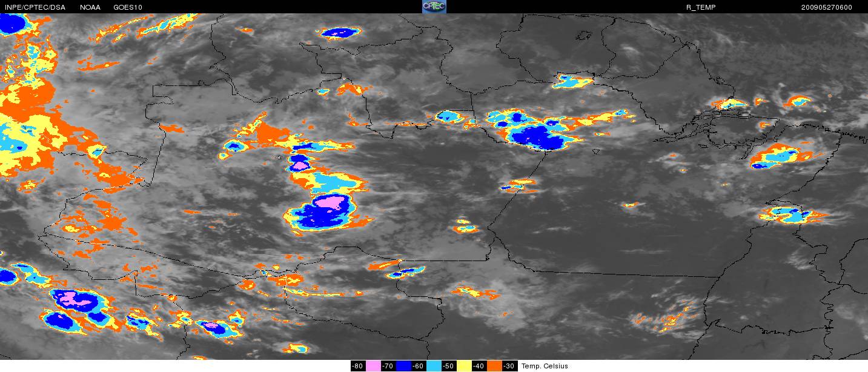Click the -80 legend value
Image resolution: width=868 pixels, height=372 pixels.
[358, 366]
